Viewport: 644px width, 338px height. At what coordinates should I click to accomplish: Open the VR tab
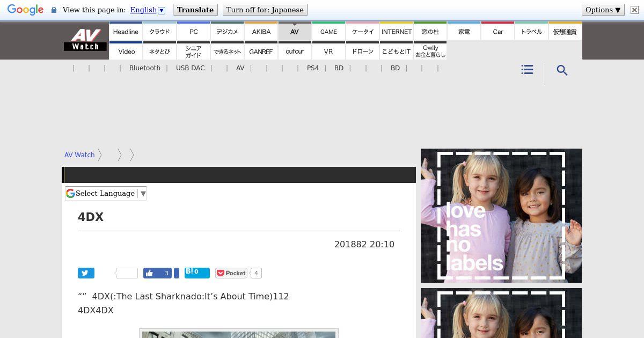click(328, 51)
